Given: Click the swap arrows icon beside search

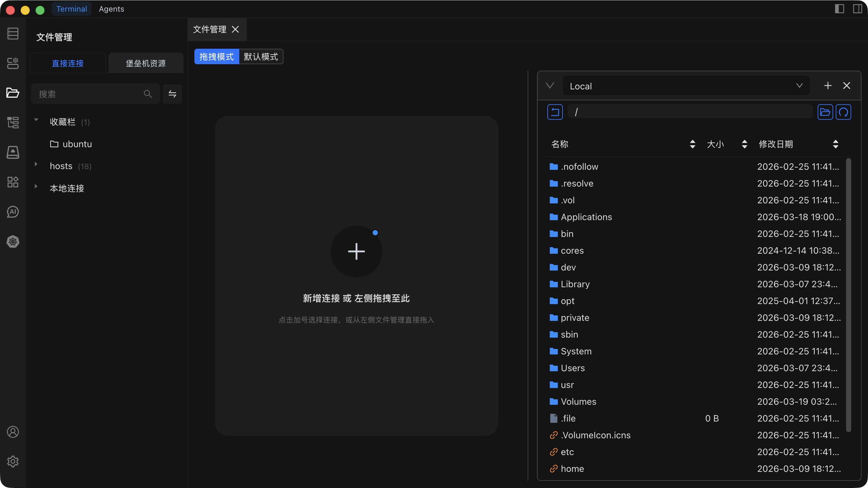Looking at the screenshot, I should coord(172,94).
